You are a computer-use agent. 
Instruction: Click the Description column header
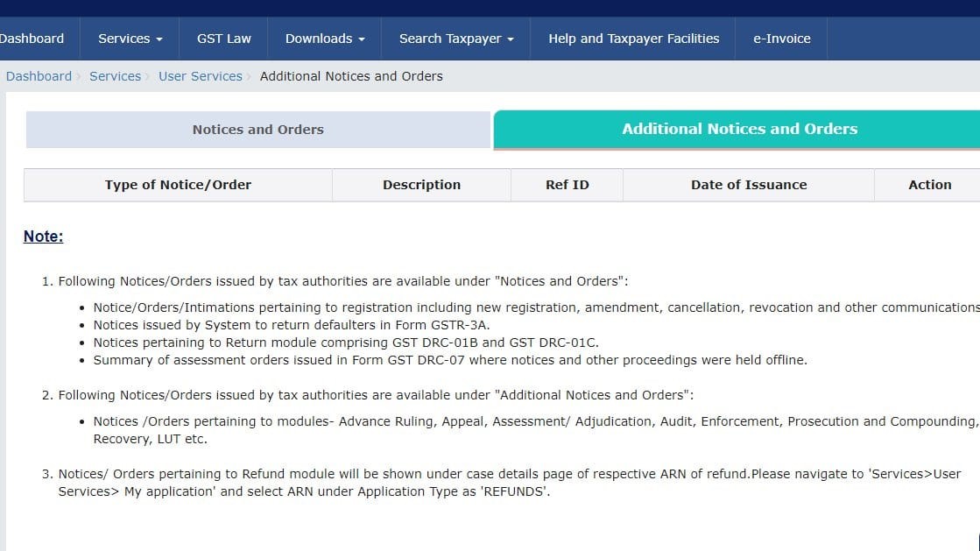coord(421,185)
